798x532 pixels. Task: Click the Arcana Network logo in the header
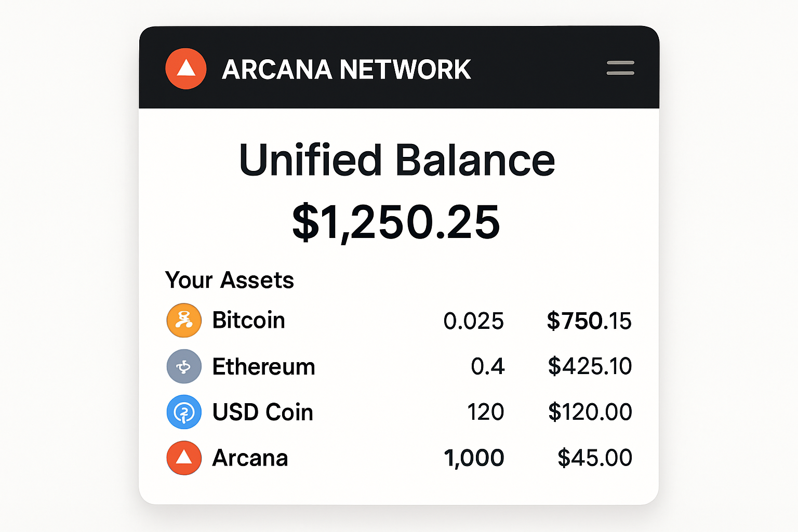pos(185,68)
